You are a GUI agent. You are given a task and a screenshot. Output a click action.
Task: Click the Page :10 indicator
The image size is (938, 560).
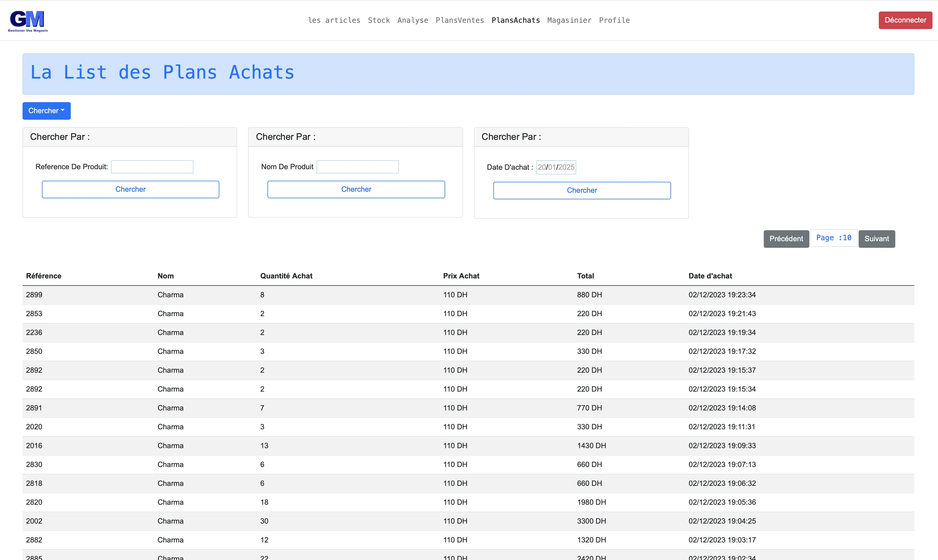click(834, 238)
